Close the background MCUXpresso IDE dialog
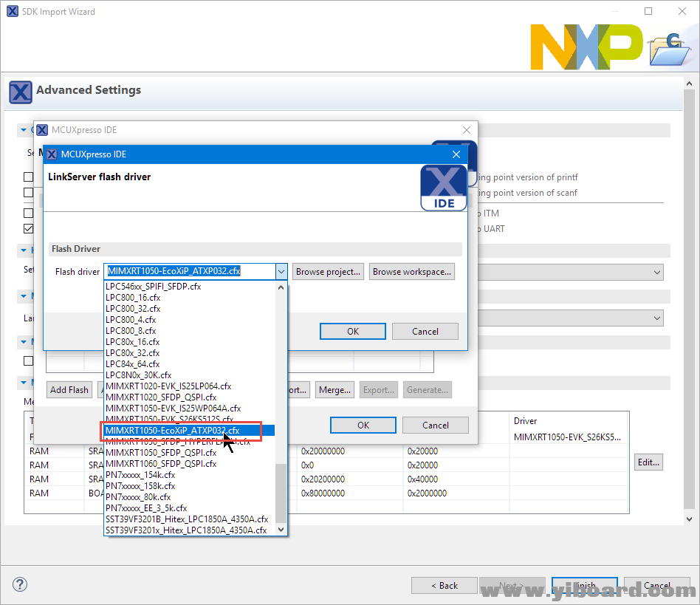700x605 pixels. tap(465, 130)
